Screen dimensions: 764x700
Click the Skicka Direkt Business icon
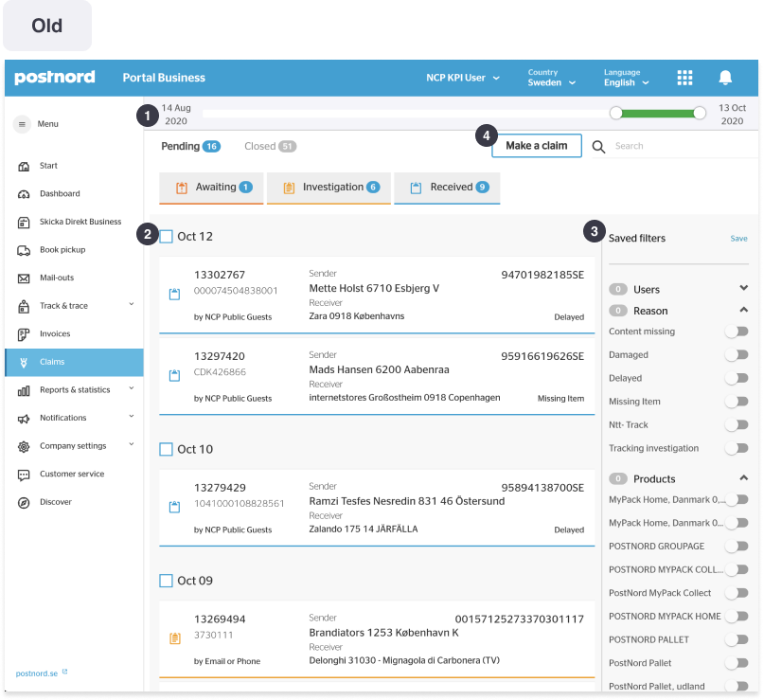24,223
